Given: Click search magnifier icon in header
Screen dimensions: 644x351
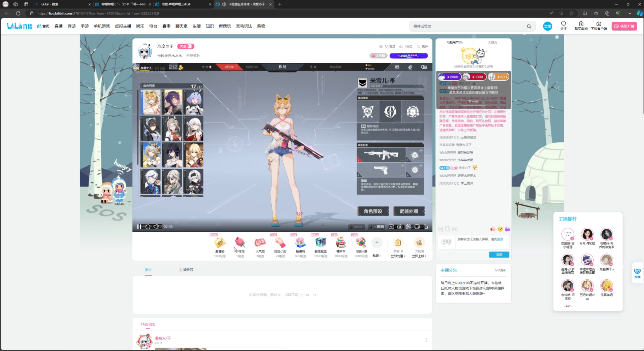Looking at the screenshot, I should [529, 26].
